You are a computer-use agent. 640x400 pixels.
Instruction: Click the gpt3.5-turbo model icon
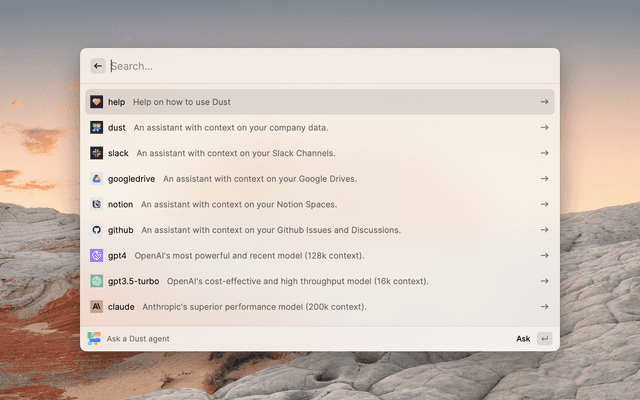click(97, 281)
